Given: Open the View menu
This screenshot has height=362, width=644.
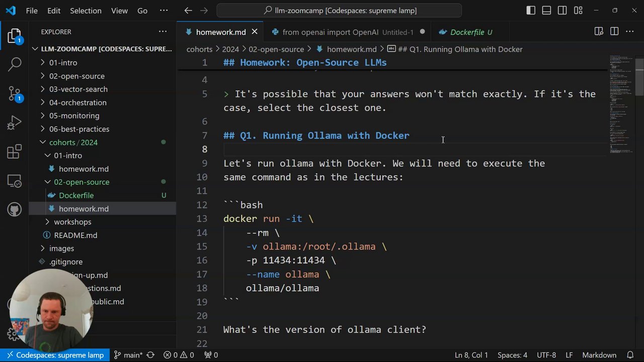Looking at the screenshot, I should point(119,10).
